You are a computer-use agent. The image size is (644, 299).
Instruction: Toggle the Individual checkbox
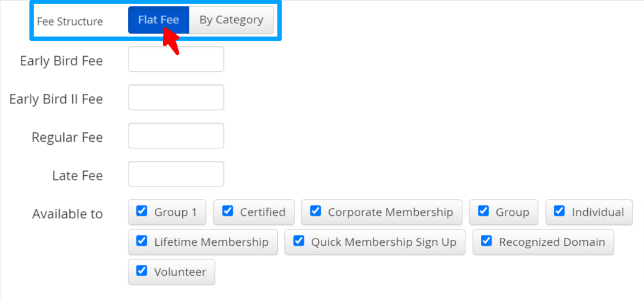[559, 211]
